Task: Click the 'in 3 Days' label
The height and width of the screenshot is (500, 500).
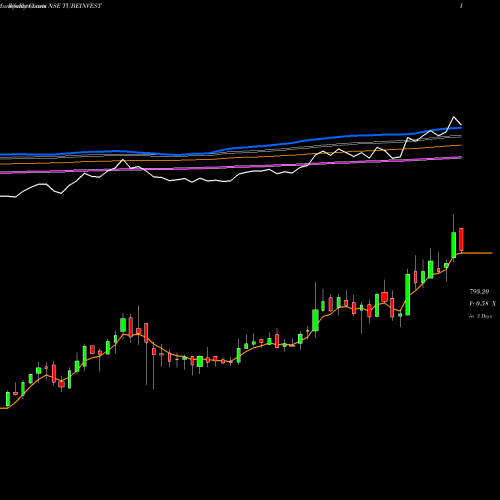Action: pos(481,316)
